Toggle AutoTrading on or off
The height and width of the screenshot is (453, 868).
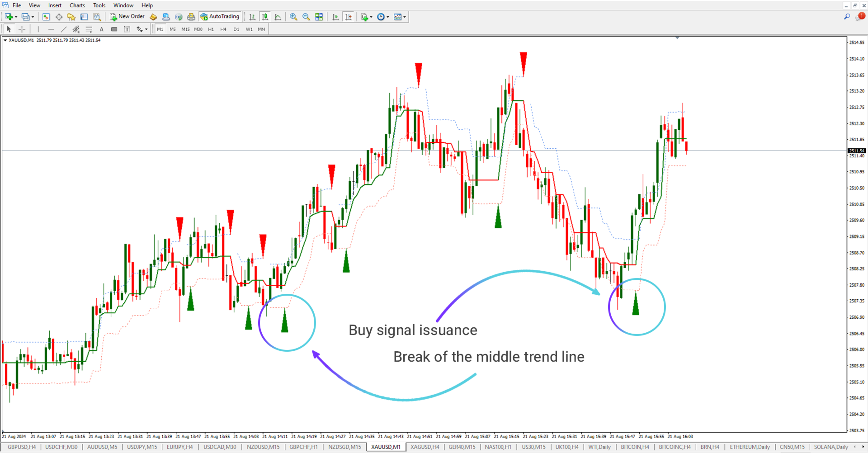point(221,17)
